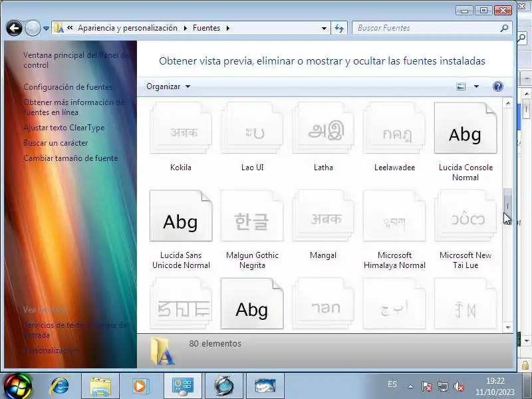Click the search magnifier icon
Screen dimensions: 532x399
504,28
